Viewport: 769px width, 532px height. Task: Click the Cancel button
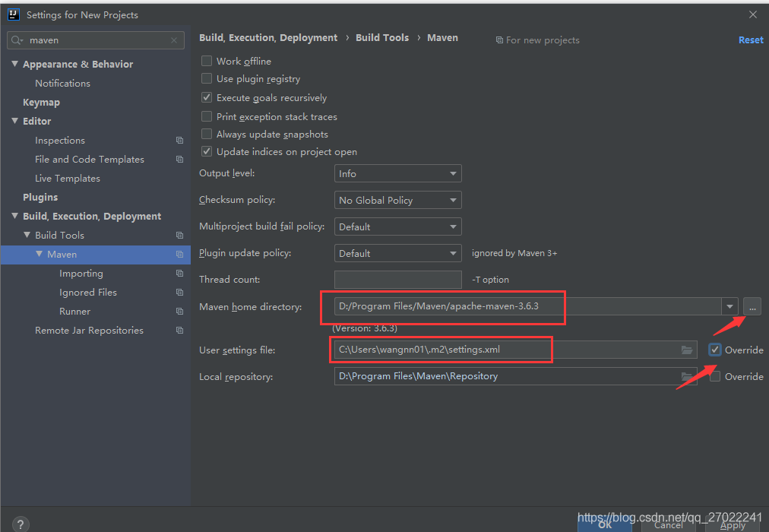tap(668, 526)
